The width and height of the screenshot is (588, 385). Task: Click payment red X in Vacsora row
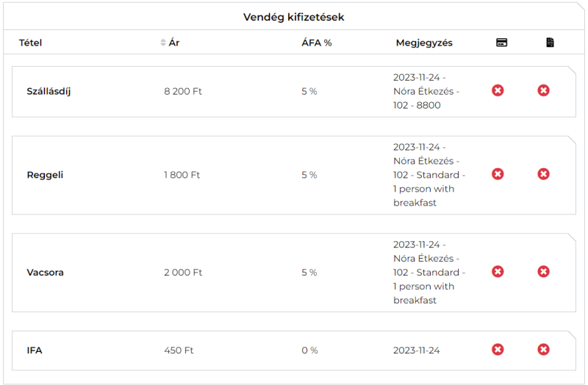click(x=498, y=272)
